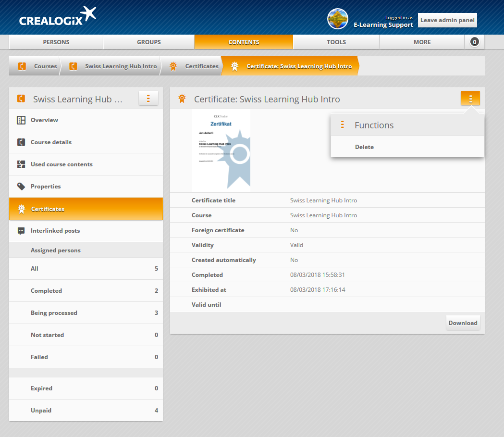
Task: Click the dots icon beside Functions heading
Action: click(342, 125)
